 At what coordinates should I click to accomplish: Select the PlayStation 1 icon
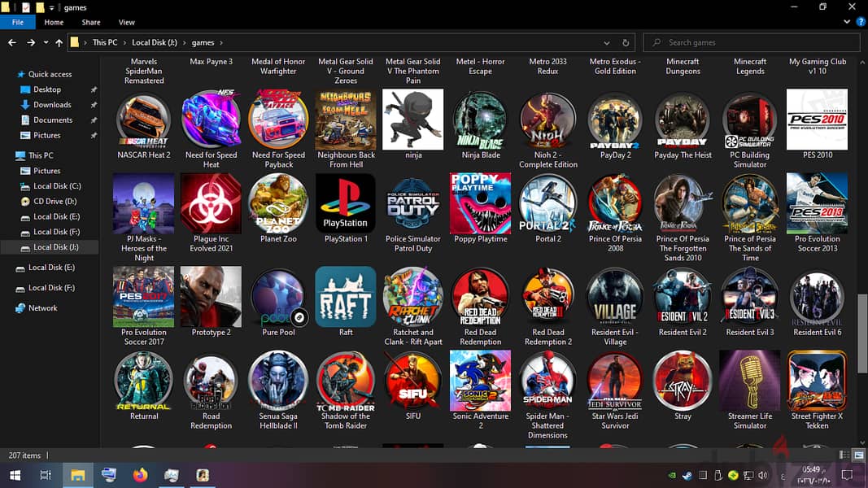click(x=346, y=203)
